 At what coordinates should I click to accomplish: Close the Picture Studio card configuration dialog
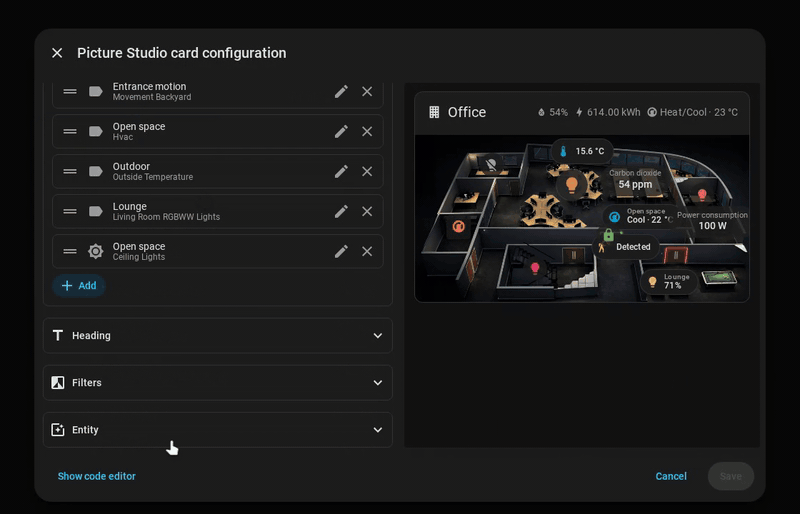pyautogui.click(x=57, y=53)
